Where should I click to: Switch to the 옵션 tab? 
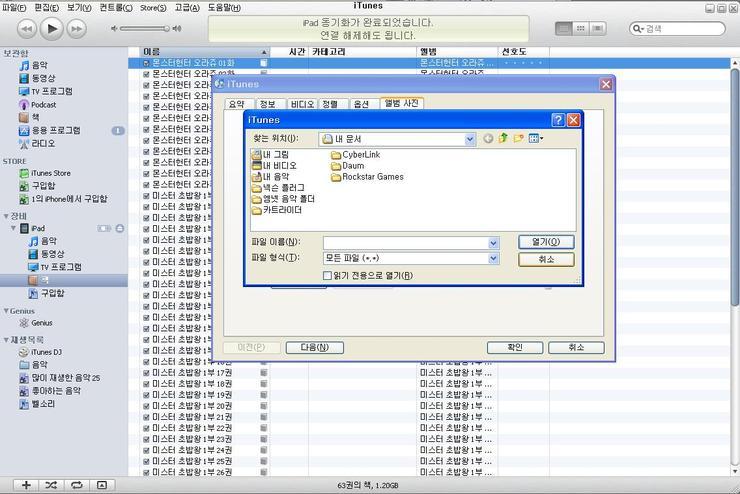(x=362, y=104)
